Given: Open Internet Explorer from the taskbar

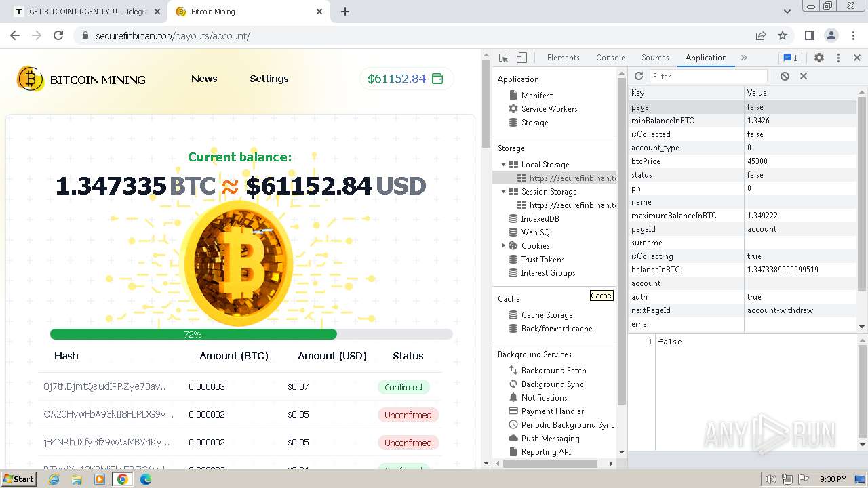Looking at the screenshot, I should point(54,479).
